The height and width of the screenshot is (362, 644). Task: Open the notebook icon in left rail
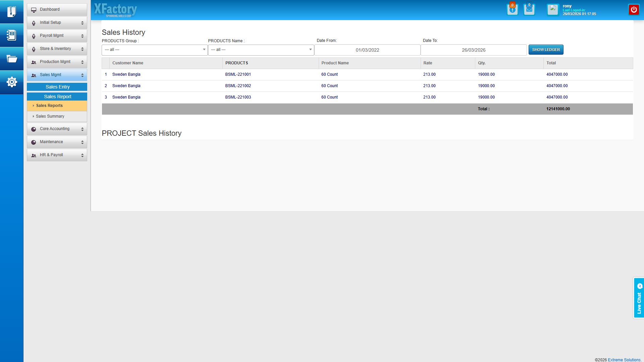coord(11,35)
